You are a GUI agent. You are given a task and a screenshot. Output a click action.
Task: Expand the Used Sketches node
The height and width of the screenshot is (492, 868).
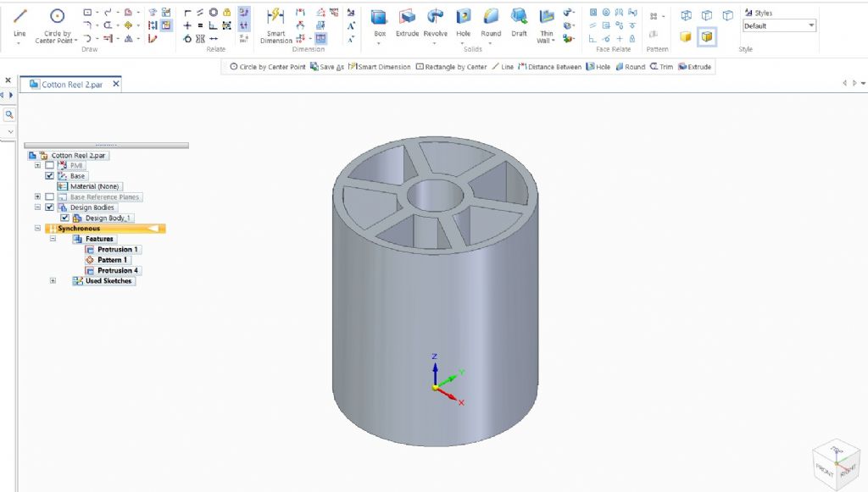(53, 280)
